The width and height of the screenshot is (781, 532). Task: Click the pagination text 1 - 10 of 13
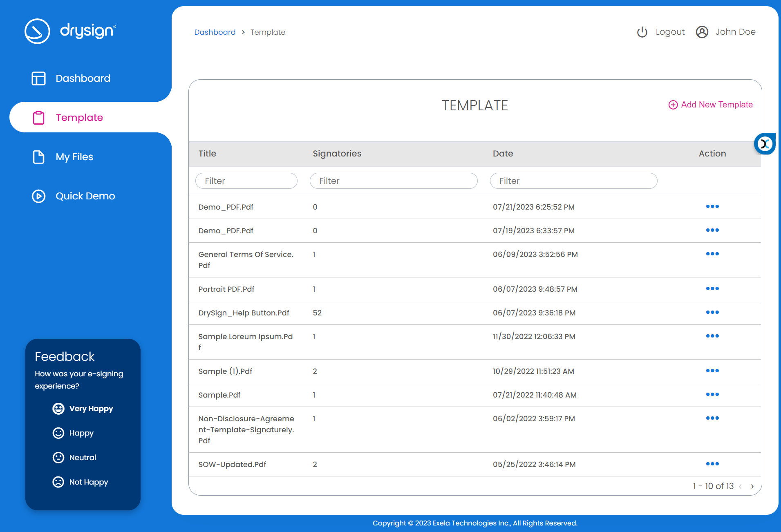(713, 486)
